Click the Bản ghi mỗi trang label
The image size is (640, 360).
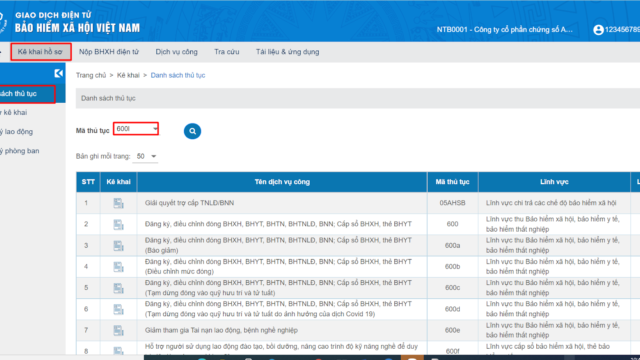click(x=103, y=156)
